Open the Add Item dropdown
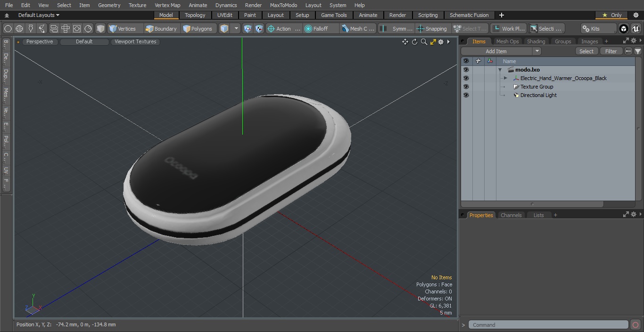 501,51
